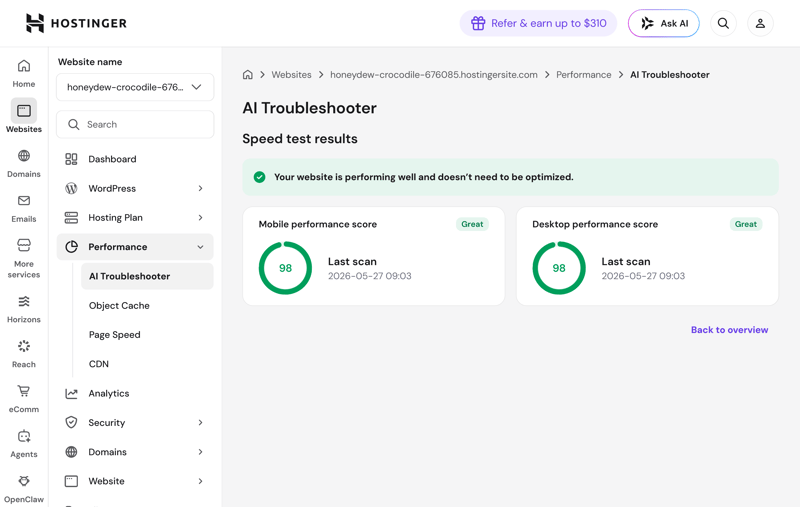Select AI Troubleshooter submenu item
The image size is (800, 507).
click(147, 276)
